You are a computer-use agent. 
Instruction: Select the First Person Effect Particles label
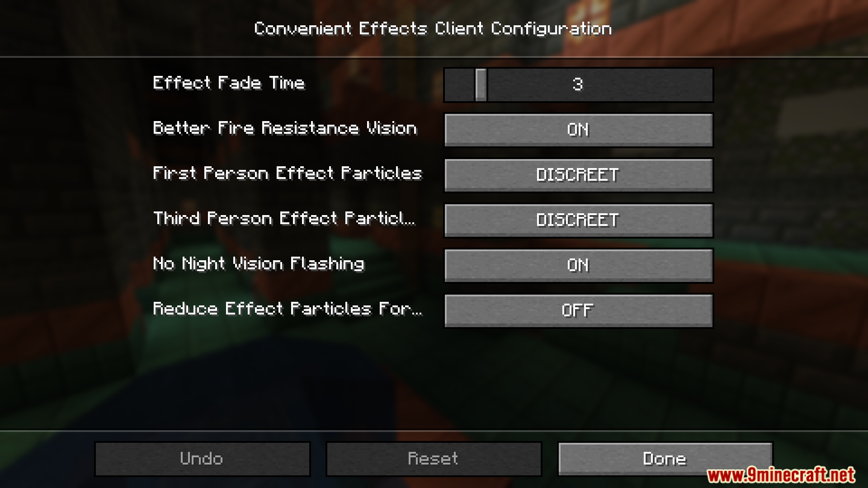[x=288, y=174]
